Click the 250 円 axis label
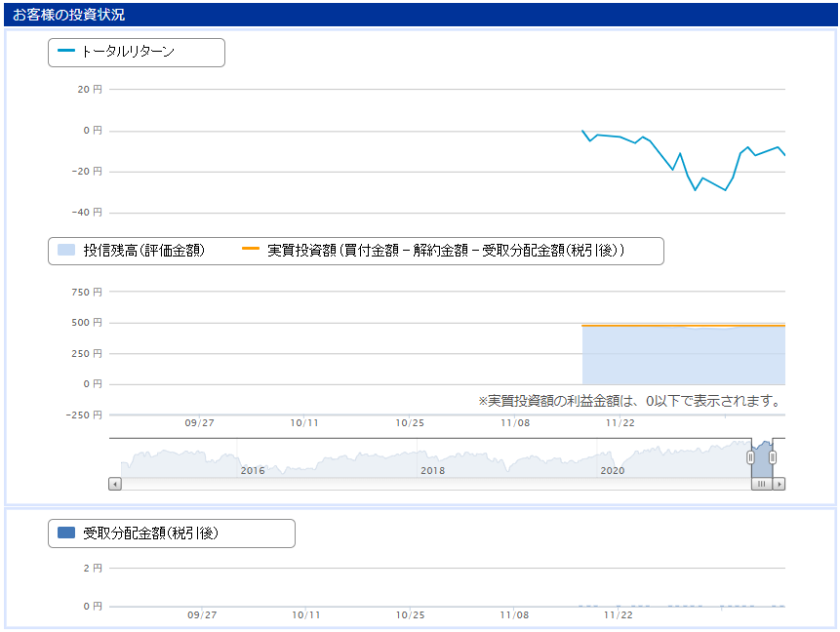Screen dimensions: 840x632 (87, 353)
